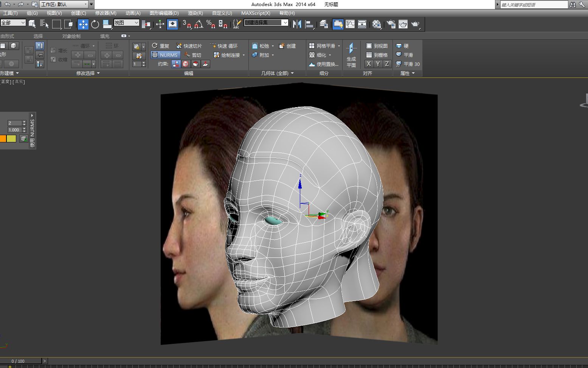Viewport: 588px width, 368px height.
Task: Toggle the X axis align button
Action: pos(369,64)
